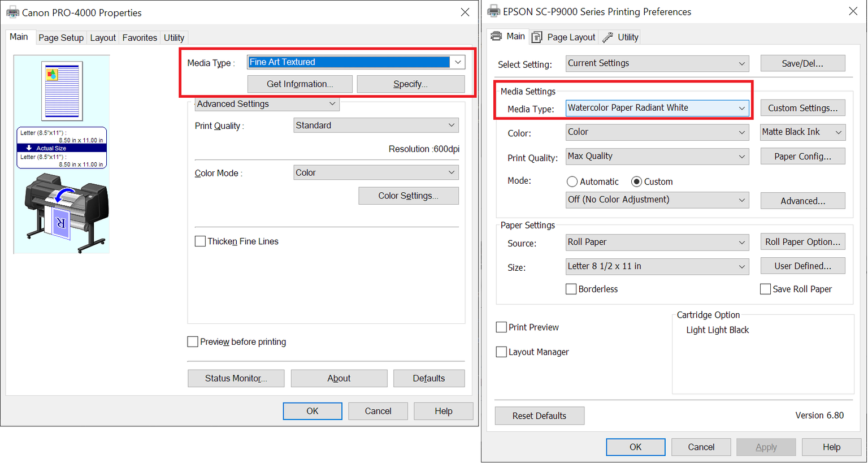Click the large-format printer illustration
868x463 pixels.
coord(66,212)
